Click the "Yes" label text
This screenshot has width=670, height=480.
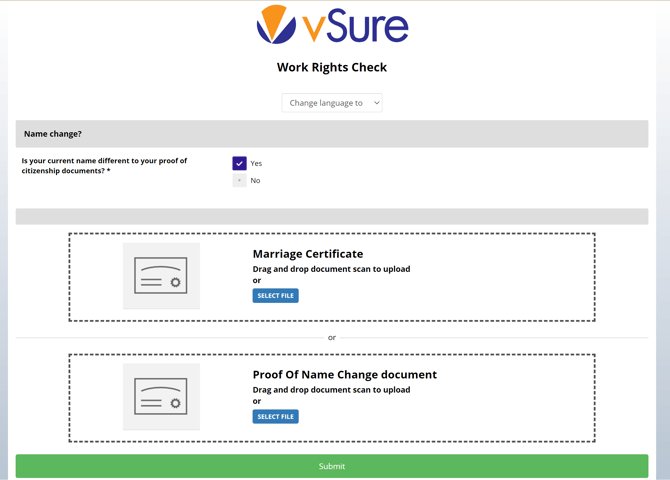[257, 163]
